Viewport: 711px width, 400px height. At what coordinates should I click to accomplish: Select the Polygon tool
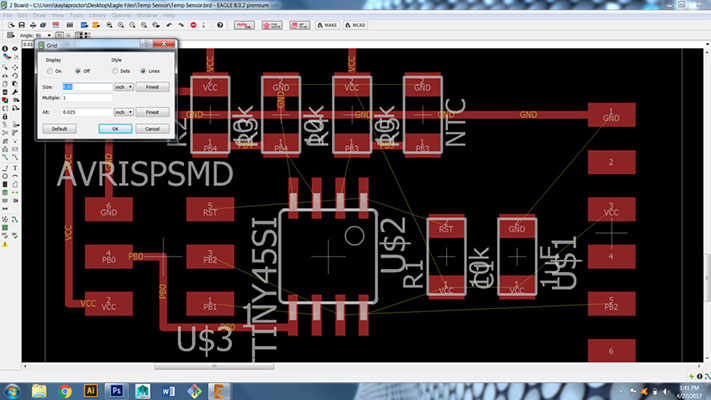(x=15, y=185)
